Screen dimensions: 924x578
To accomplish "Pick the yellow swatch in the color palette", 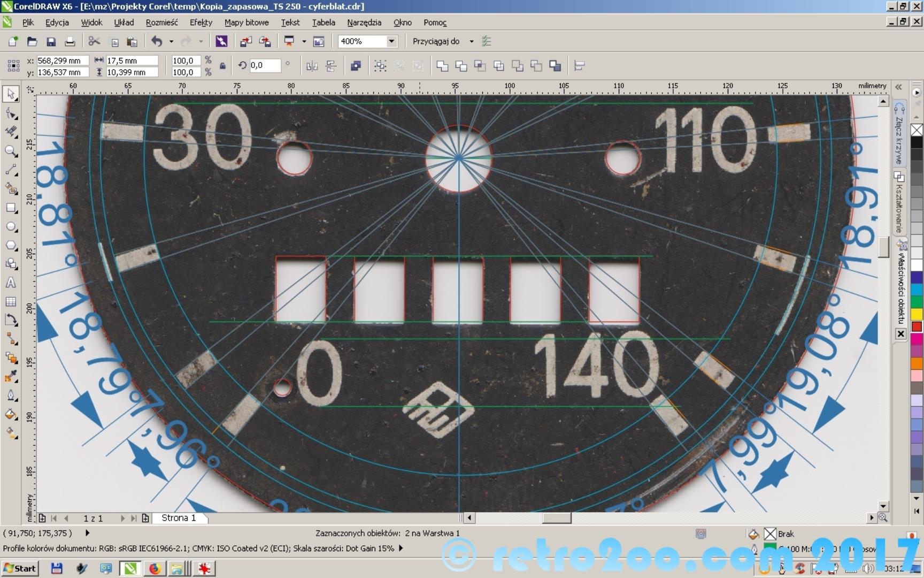I will pos(917,314).
